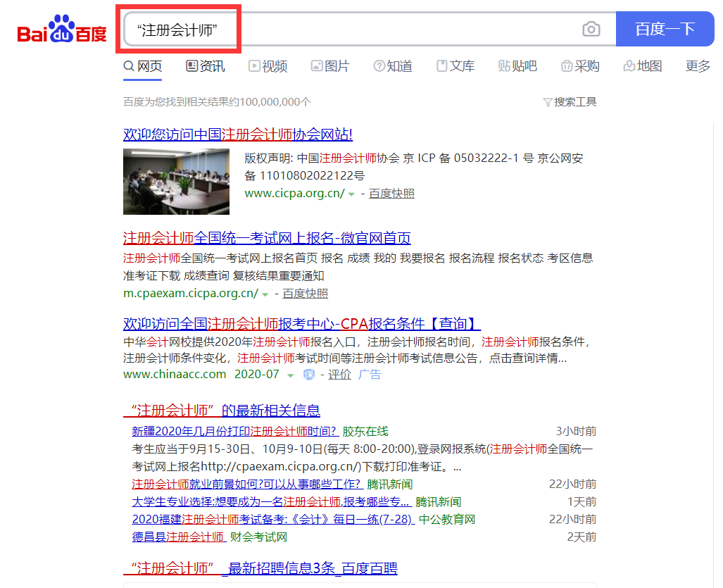The height and width of the screenshot is (588, 723).
Task: Open 大学生专业选择 news link
Action: coord(272,502)
